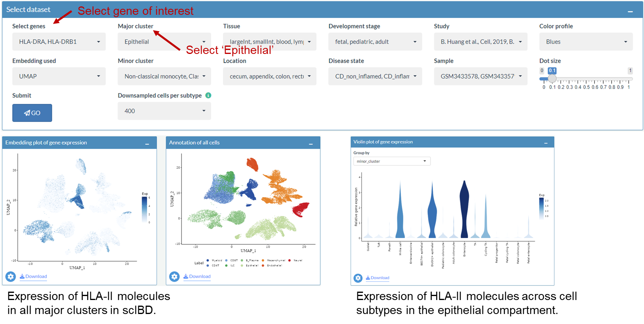
Task: Minimize the Annotation of all cells panel
Action: (x=311, y=144)
